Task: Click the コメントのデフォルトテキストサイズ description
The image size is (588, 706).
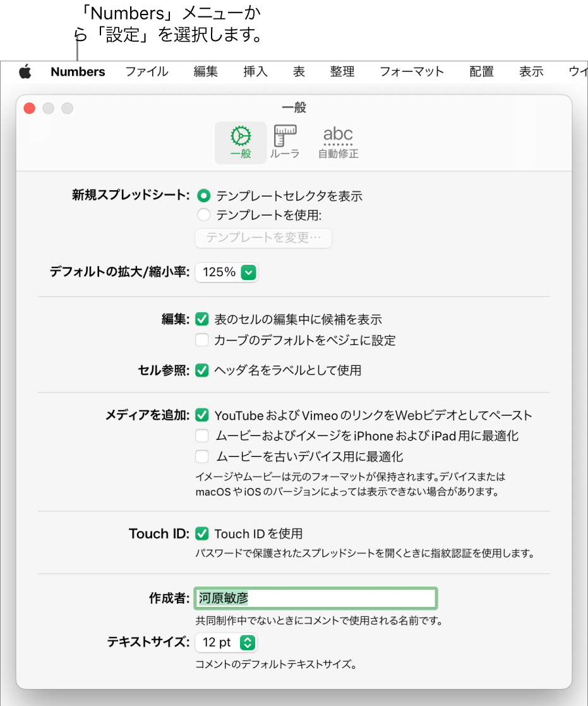Action: (x=276, y=664)
